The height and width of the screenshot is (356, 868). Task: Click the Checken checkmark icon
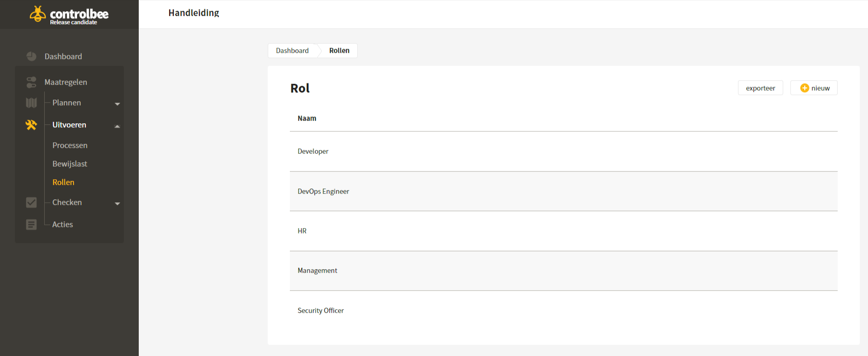pyautogui.click(x=31, y=202)
